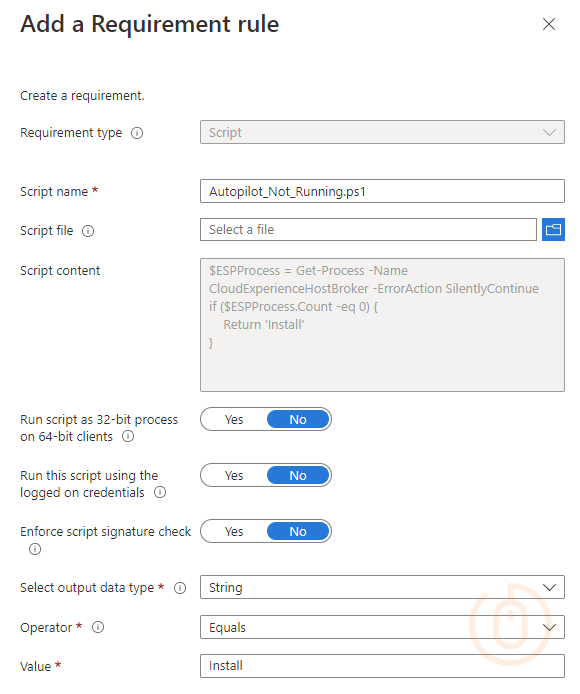Viewport: 580px width, 694px height.
Task: Click the info icon next to Script file
Action: 88,231
